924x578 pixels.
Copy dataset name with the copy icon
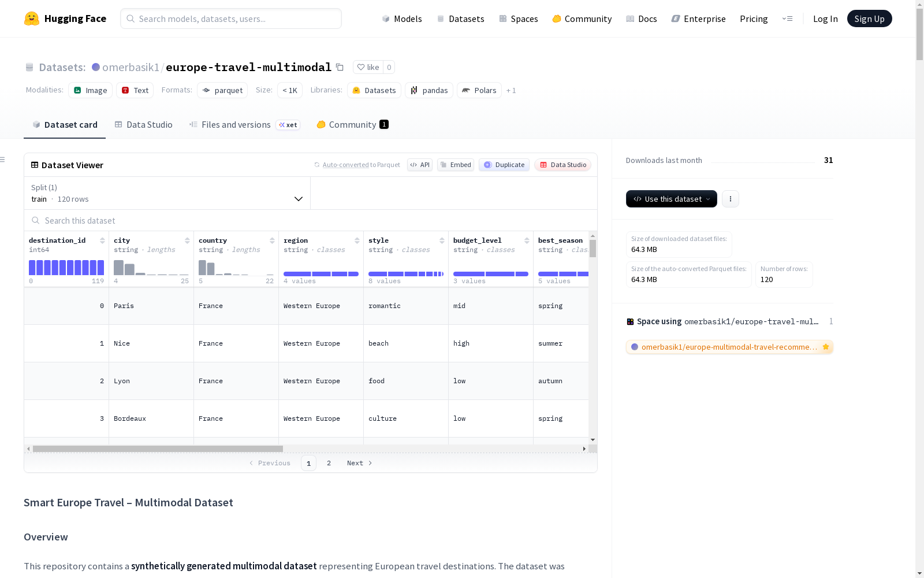tap(340, 68)
